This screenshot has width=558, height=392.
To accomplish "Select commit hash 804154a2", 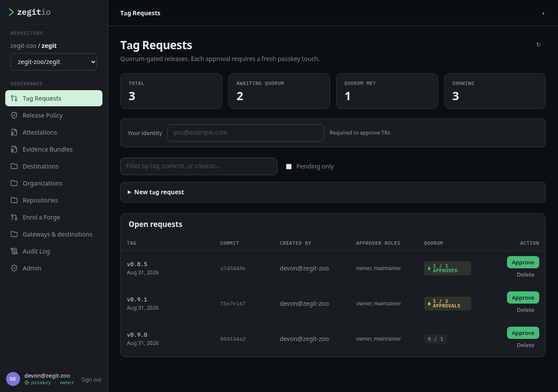I will [x=233, y=339].
